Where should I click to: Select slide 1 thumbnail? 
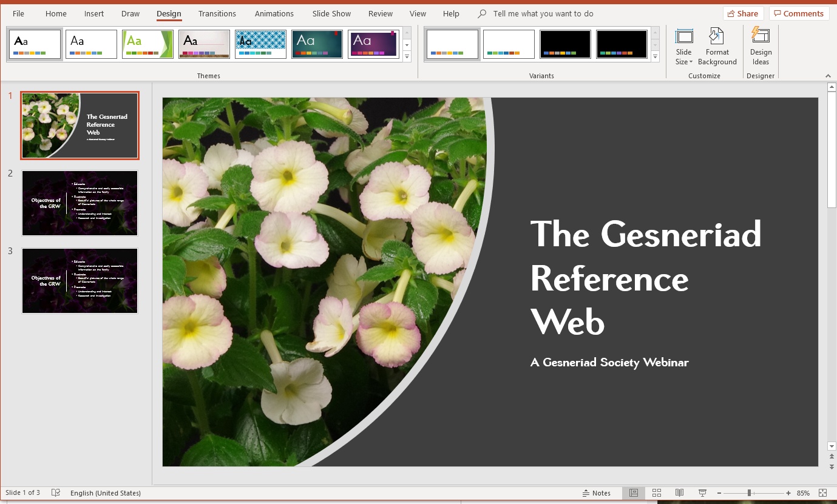click(80, 126)
